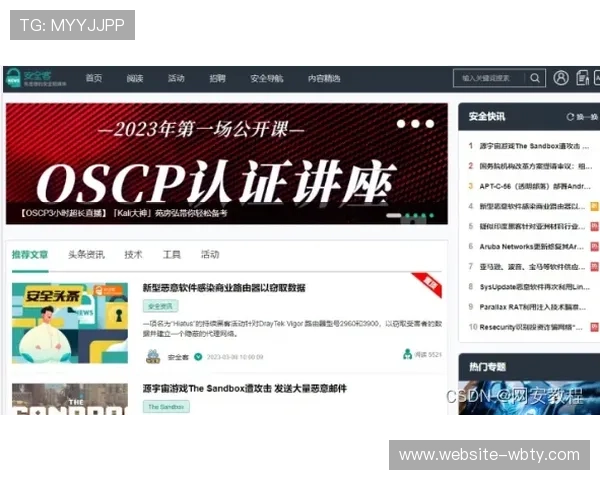
Task: Click the active white carousel indicator bar
Action: pyautogui.click(x=393, y=216)
